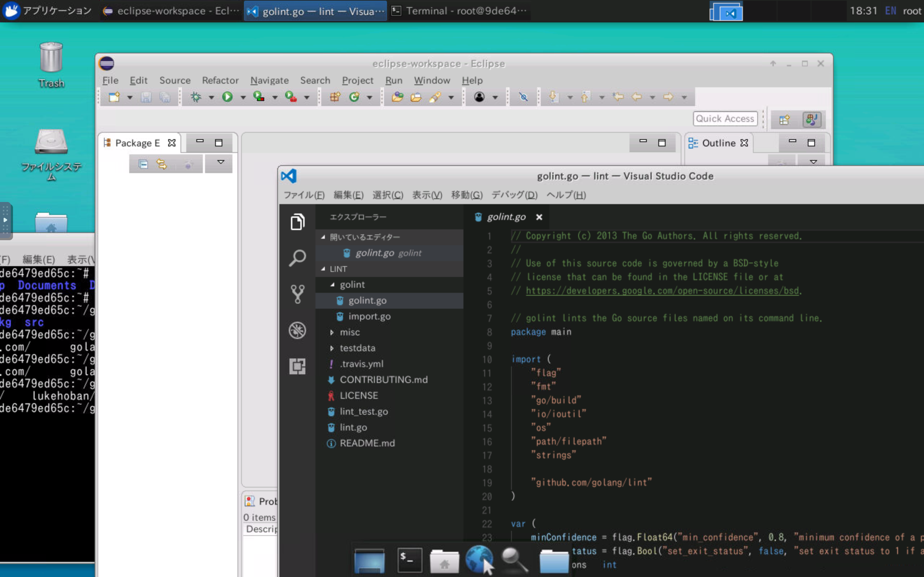Open Package Explorer view menu dropdown
Screen dimensions: 924x577
coord(220,162)
